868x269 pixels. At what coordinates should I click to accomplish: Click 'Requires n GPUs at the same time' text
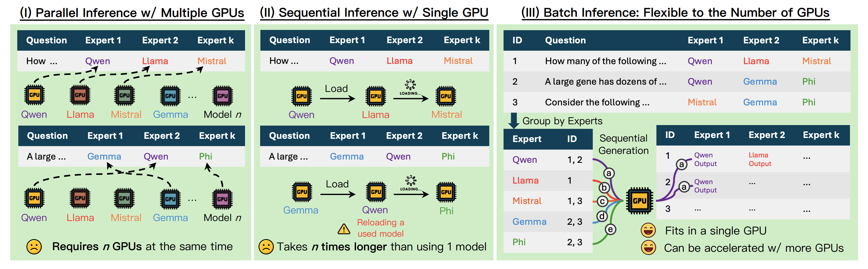click(x=143, y=247)
